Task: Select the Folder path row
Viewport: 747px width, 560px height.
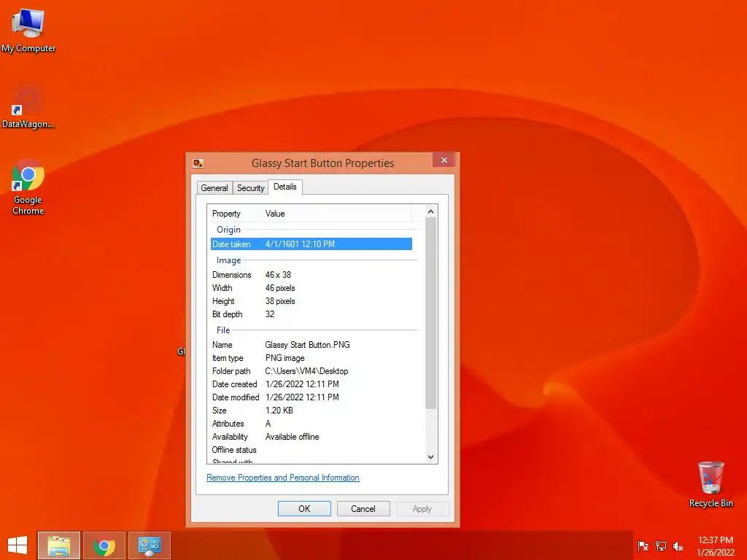Action: click(311, 371)
